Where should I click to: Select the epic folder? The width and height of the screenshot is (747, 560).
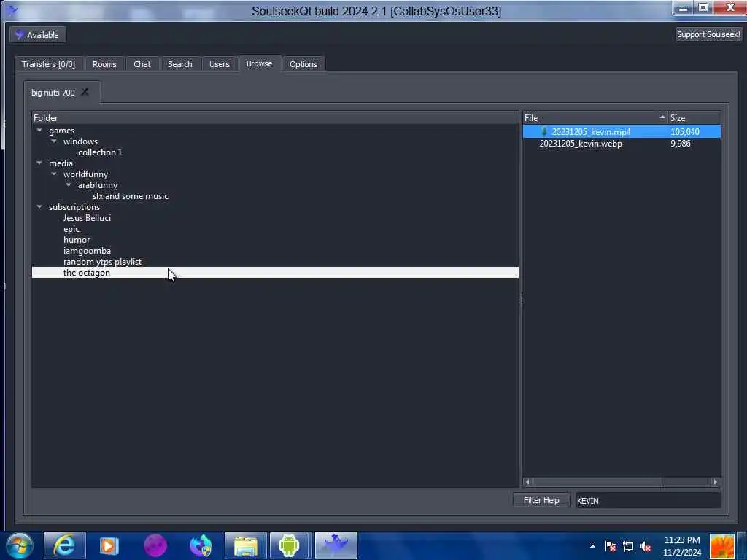pos(71,229)
